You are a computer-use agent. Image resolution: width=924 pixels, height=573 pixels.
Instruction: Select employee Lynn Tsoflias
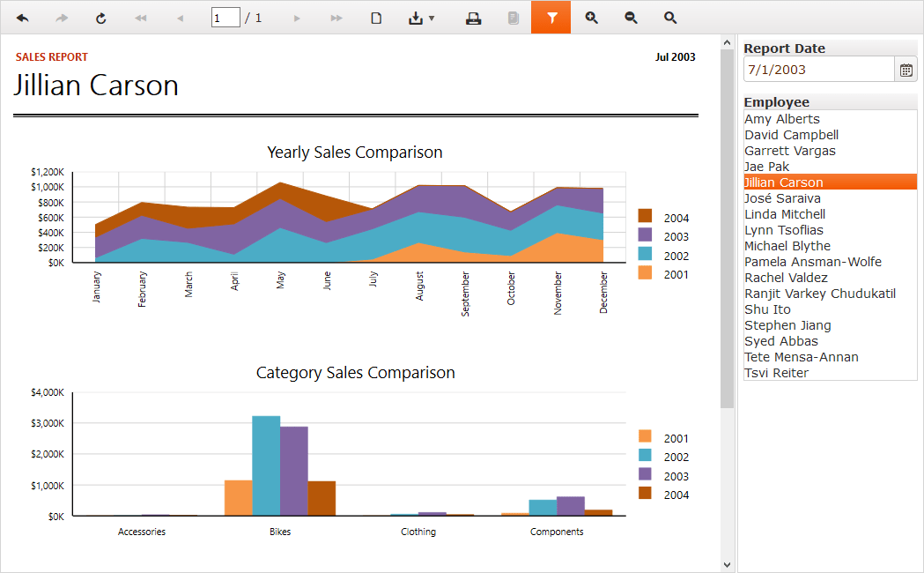point(831,230)
